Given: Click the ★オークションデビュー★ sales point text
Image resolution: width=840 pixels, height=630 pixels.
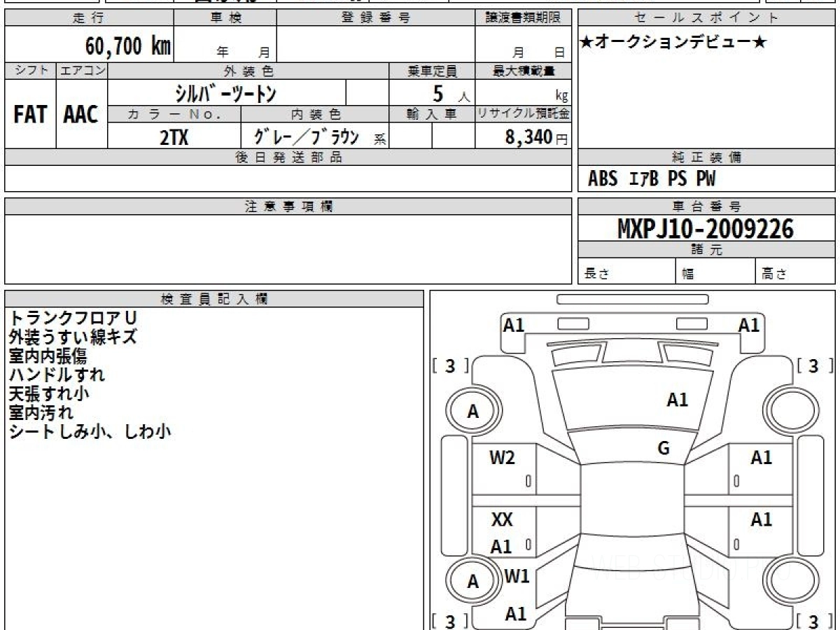Looking at the screenshot, I should tap(673, 43).
